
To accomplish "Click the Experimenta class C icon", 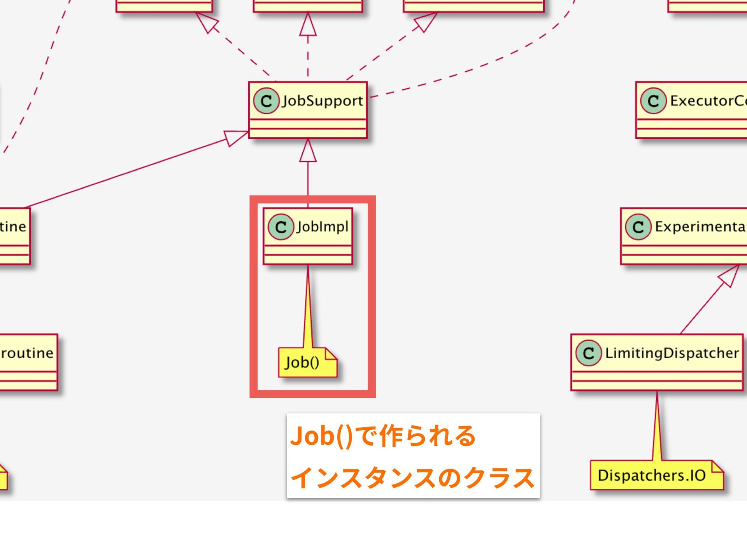I will (638, 227).
